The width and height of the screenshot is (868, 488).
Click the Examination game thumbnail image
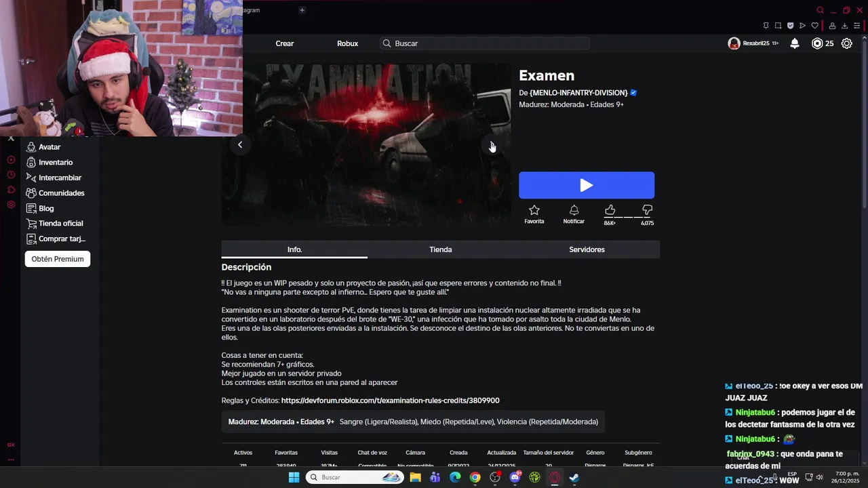(366, 144)
